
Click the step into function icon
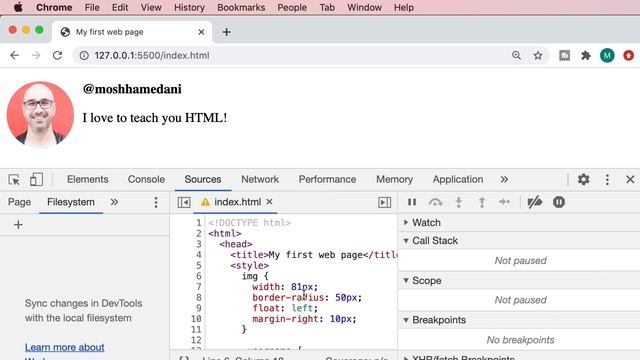click(x=459, y=202)
